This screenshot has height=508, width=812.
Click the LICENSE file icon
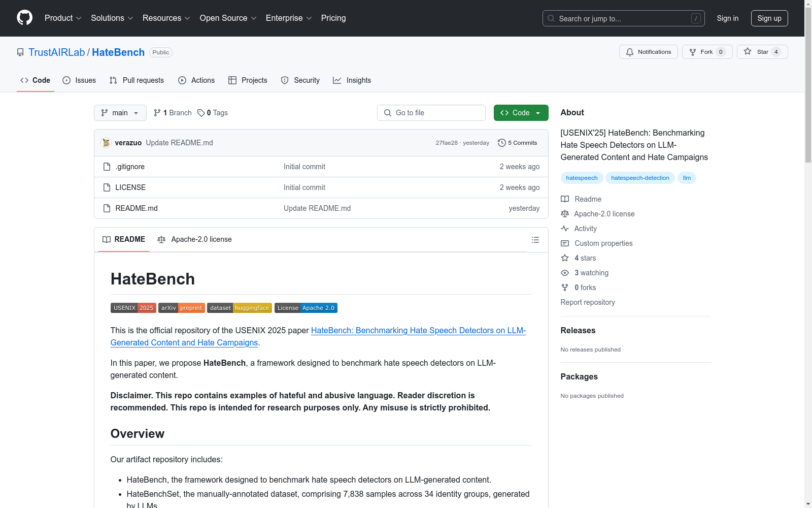click(107, 187)
